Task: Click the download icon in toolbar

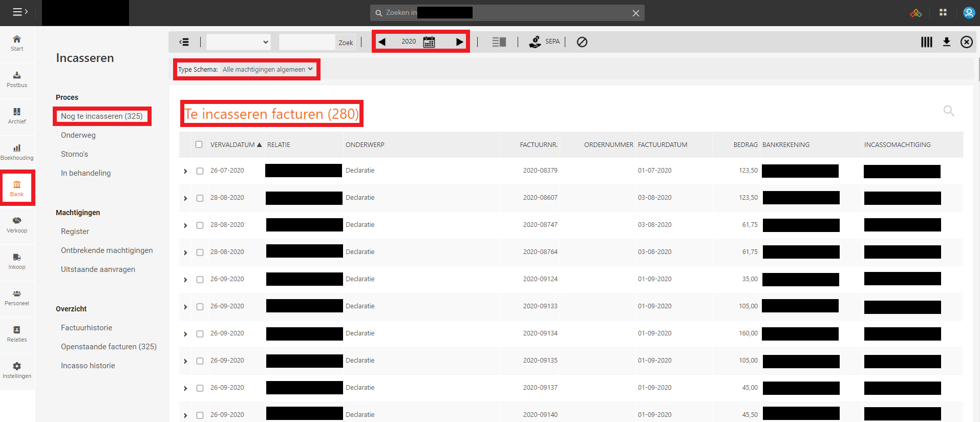Action: pos(946,42)
